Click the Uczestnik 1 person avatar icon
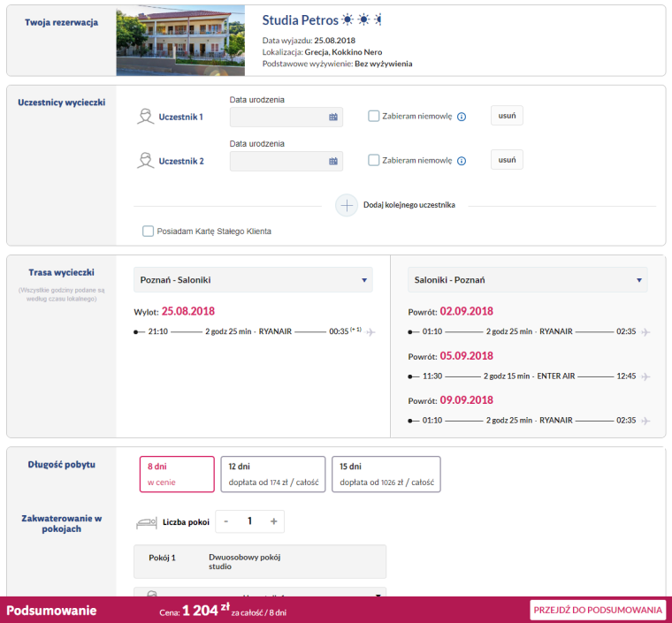672x623 pixels. tap(145, 117)
